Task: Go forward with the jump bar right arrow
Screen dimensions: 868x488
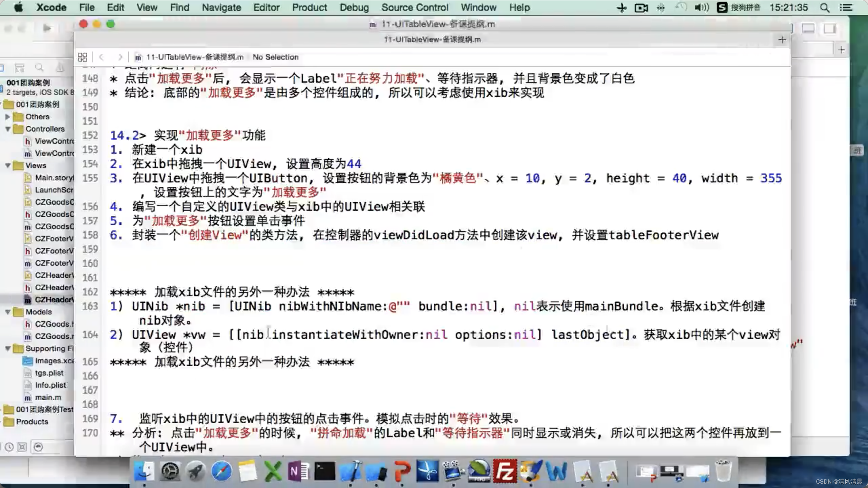Action: pos(120,57)
